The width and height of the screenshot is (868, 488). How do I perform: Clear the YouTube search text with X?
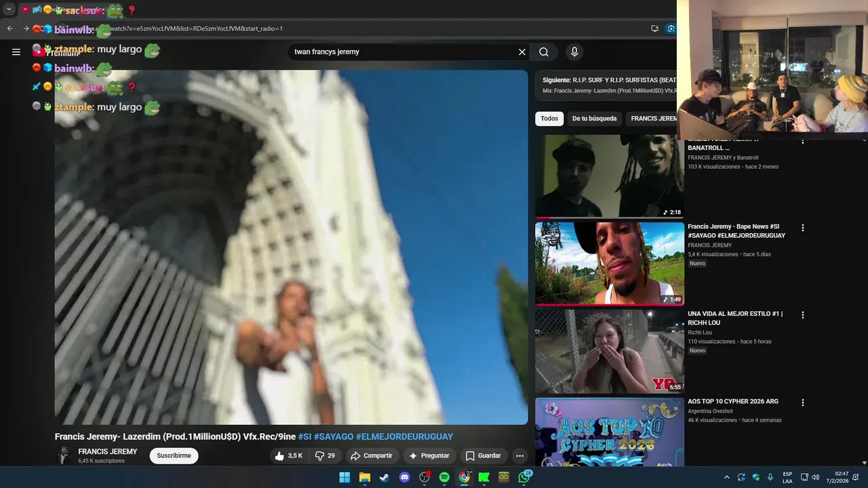[522, 52]
